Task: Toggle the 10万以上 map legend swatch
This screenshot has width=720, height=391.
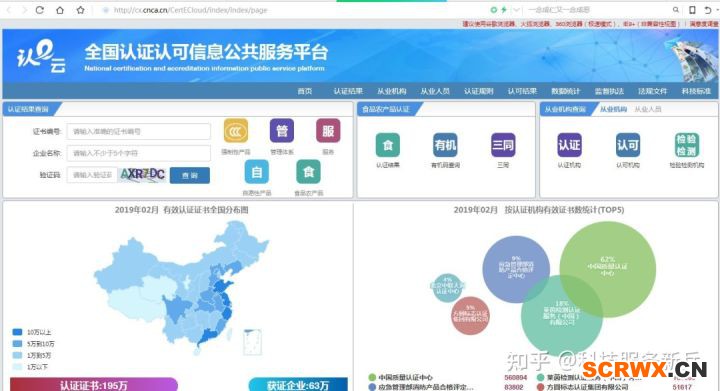Action: click(17, 332)
